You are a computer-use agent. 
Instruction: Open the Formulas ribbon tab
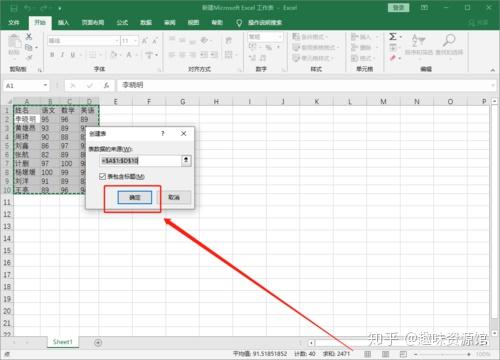122,23
